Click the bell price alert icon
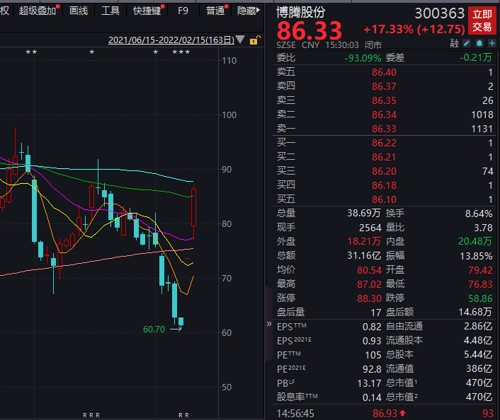Viewport: 500px width, 420px height. click(x=479, y=43)
